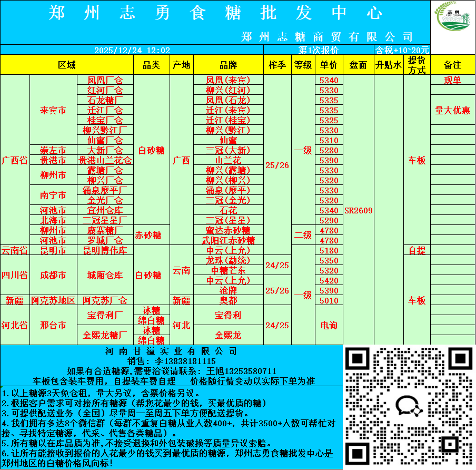Screen dimensions: 476x470
Task: Click the QR code image
Action: point(409,407)
